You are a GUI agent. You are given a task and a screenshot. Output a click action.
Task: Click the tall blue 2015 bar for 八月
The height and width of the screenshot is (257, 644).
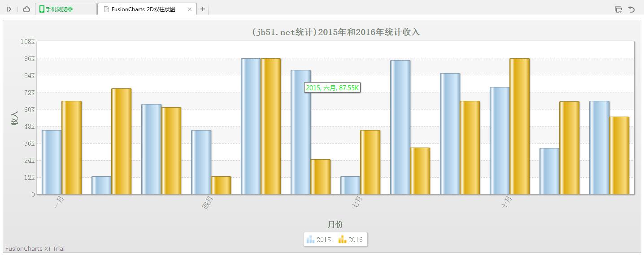pos(400,127)
